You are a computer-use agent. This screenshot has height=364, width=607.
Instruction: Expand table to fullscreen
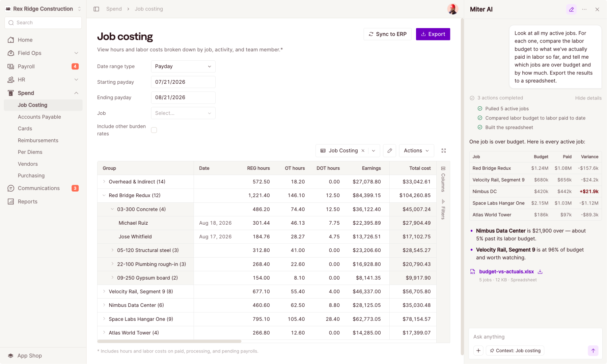tap(443, 151)
